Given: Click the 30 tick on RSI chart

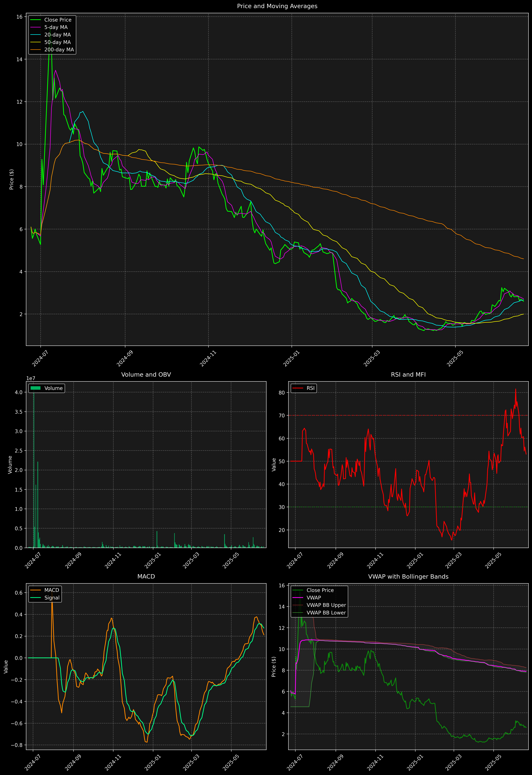Looking at the screenshot, I should point(282,507).
